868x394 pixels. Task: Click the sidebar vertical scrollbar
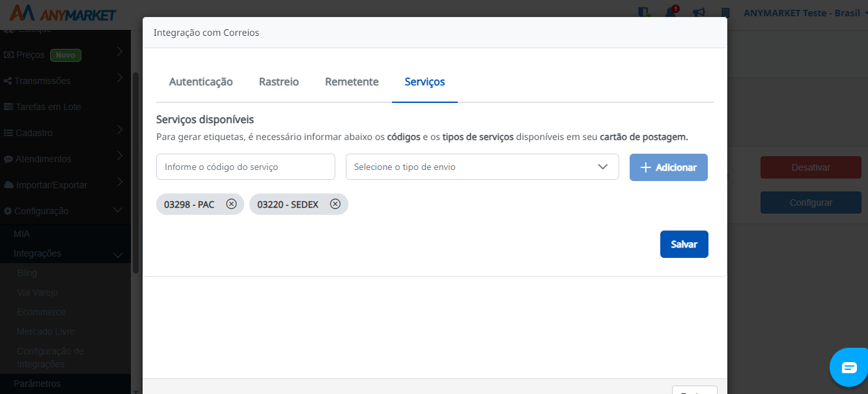[136, 173]
